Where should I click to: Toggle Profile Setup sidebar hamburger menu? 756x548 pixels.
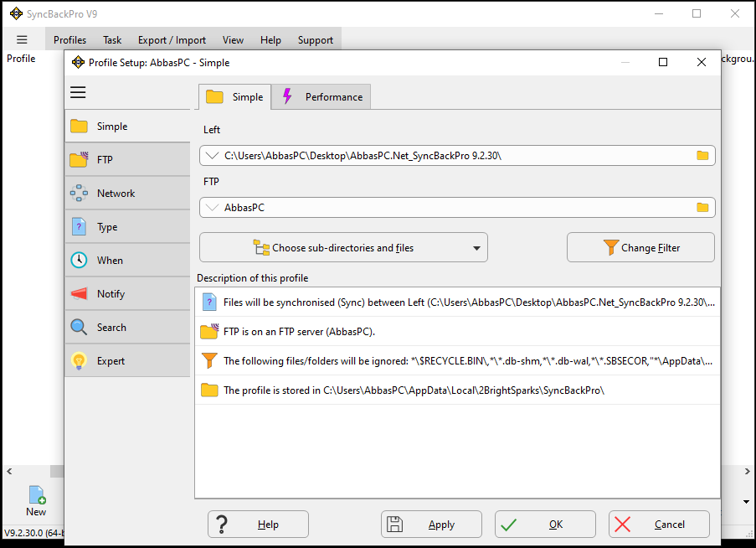78,92
